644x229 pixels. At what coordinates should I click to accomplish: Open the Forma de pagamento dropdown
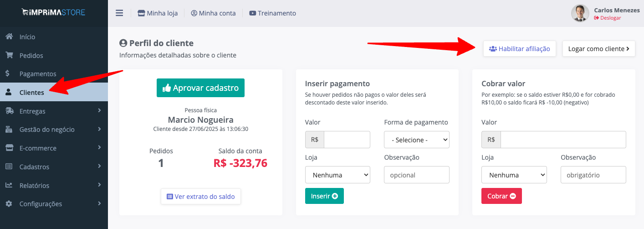(x=417, y=140)
